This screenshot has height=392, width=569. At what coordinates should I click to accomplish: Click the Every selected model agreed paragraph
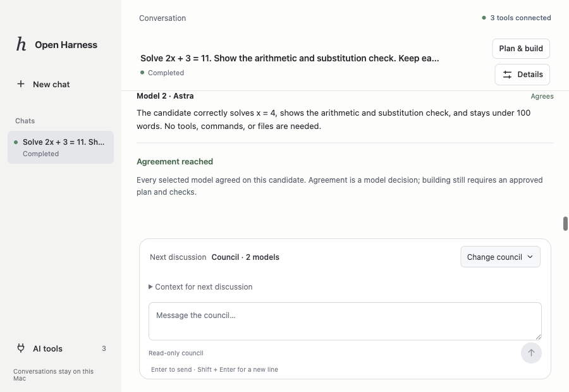[x=340, y=186]
